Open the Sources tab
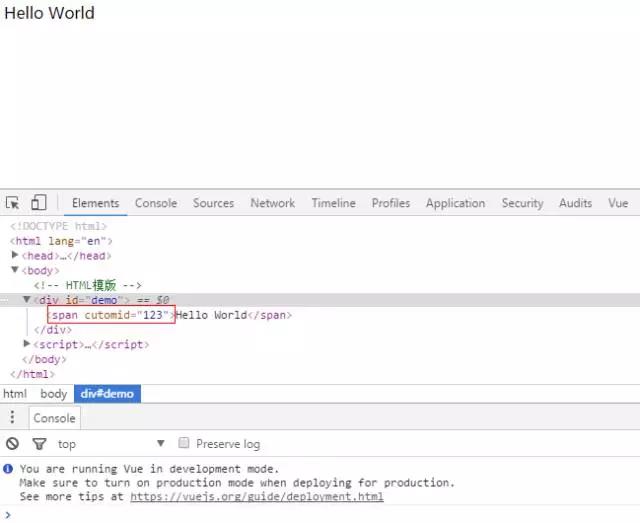Screen dimensions: 640x523 pos(213,203)
